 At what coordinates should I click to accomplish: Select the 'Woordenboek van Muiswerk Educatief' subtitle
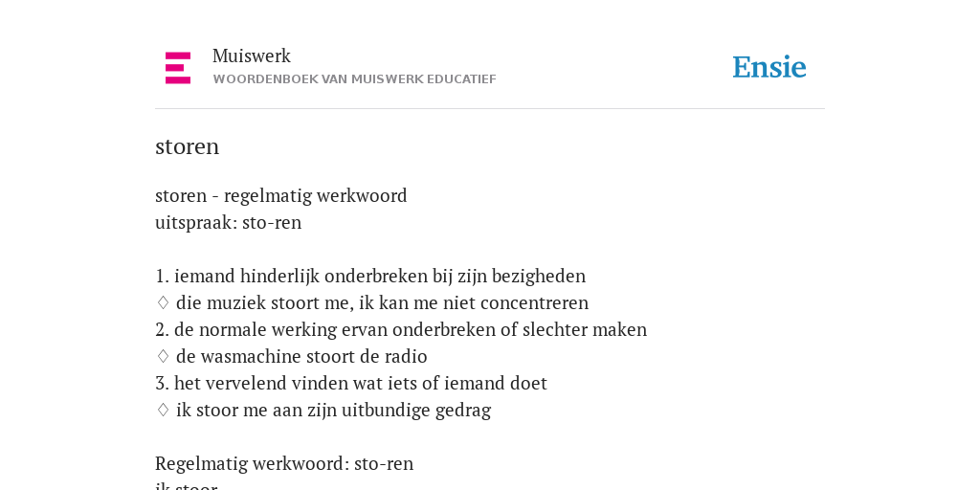coord(354,79)
